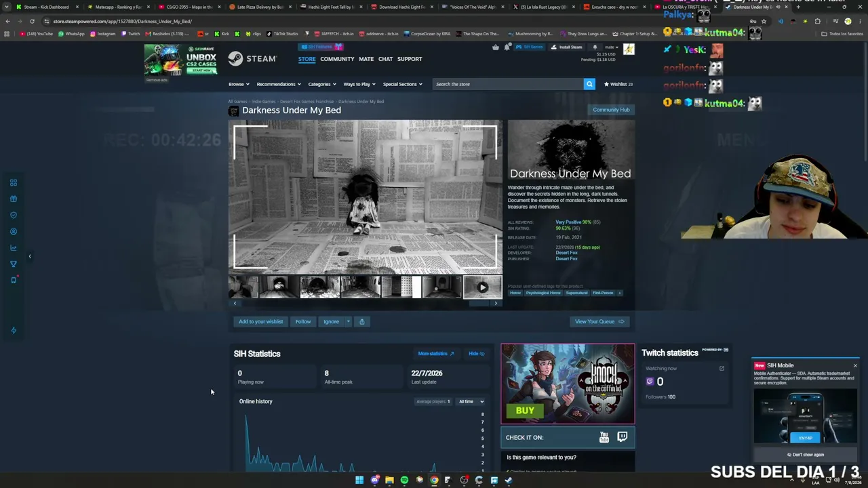This screenshot has height=488, width=868.
Task: Click BUY on Knock on the Coffin Lid ad
Action: click(525, 411)
